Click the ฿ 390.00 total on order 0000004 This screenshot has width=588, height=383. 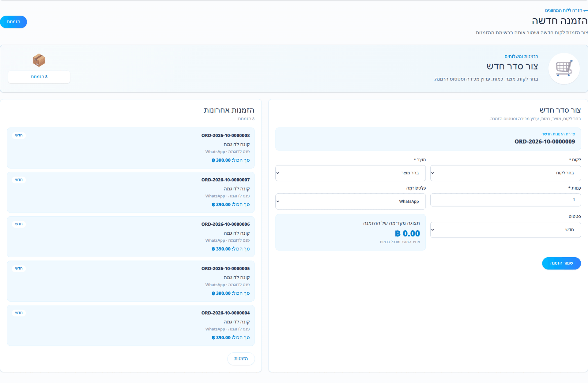pyautogui.click(x=221, y=338)
